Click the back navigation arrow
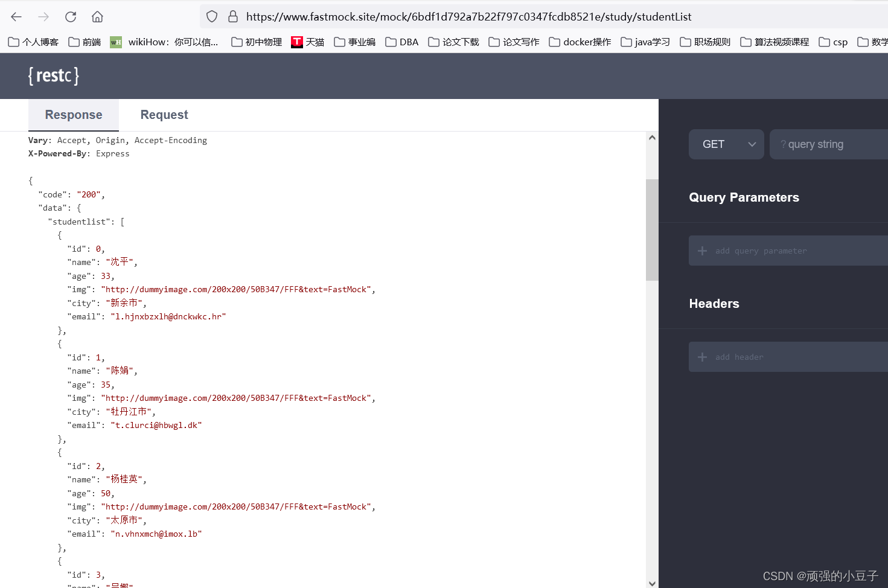888x588 pixels. coord(16,16)
